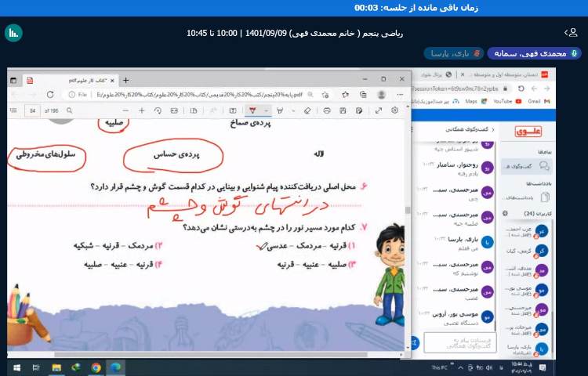Click the علوی logo in the class panel

[x=528, y=131]
